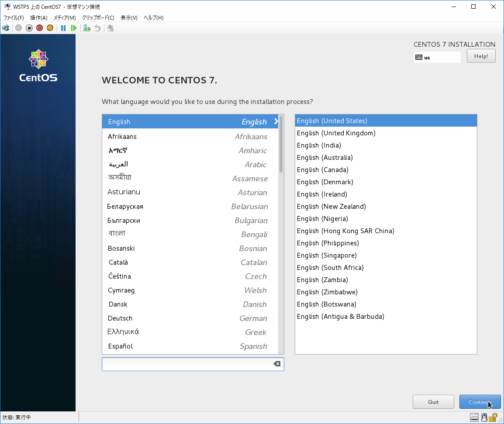Image resolution: width=504 pixels, height=424 pixels.
Task: Click the orange Save state icon
Action: click(50, 28)
